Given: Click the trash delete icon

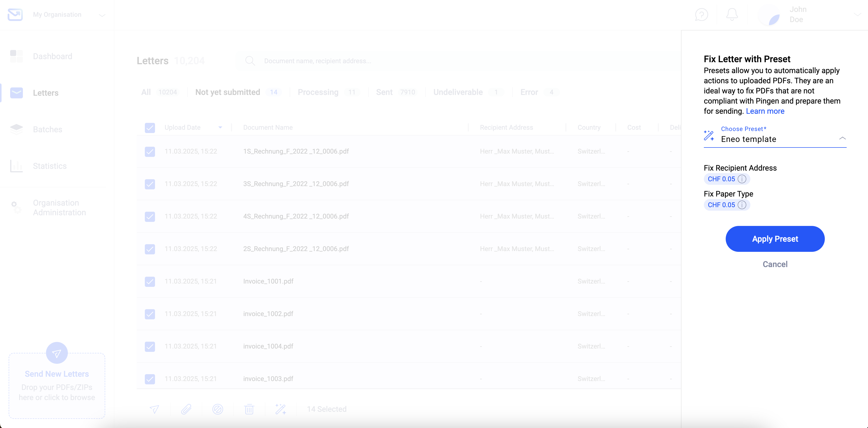Looking at the screenshot, I should coord(249,409).
